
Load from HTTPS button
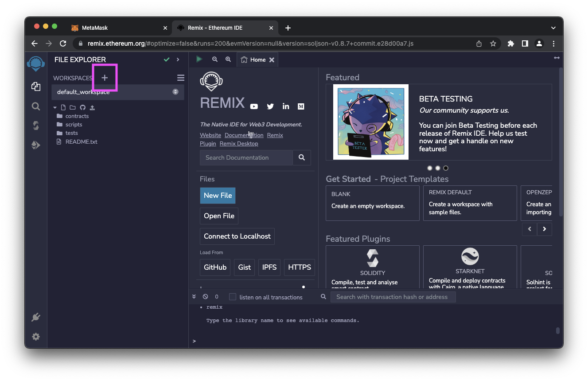coord(300,267)
